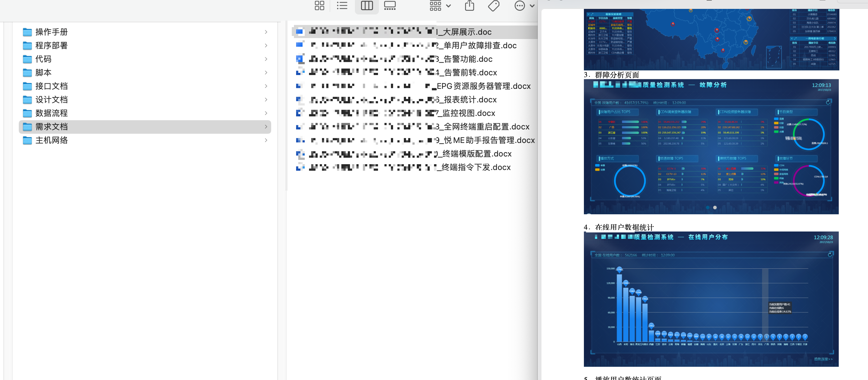Select the 主机网络 folder
This screenshot has width=868, height=380.
51,141
